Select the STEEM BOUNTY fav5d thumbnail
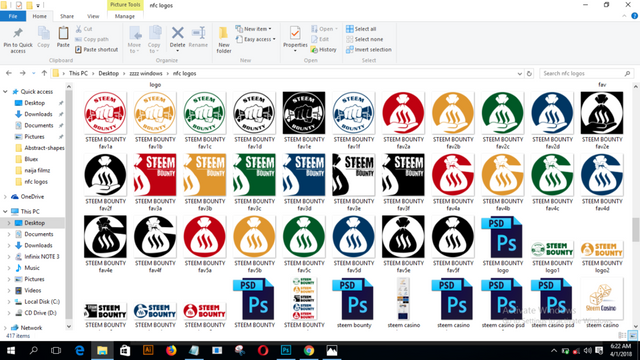The image size is (640, 360). coord(353,237)
